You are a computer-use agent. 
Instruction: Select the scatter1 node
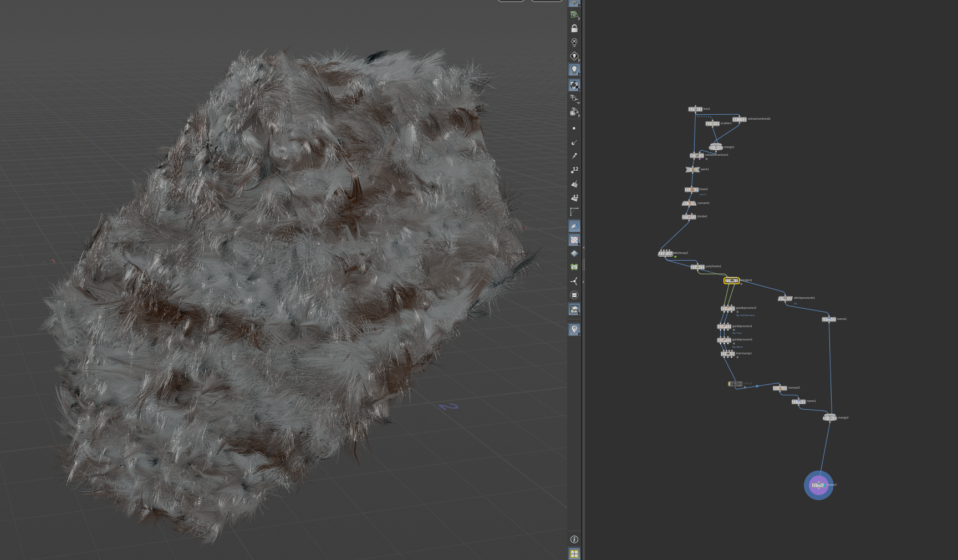point(712,124)
